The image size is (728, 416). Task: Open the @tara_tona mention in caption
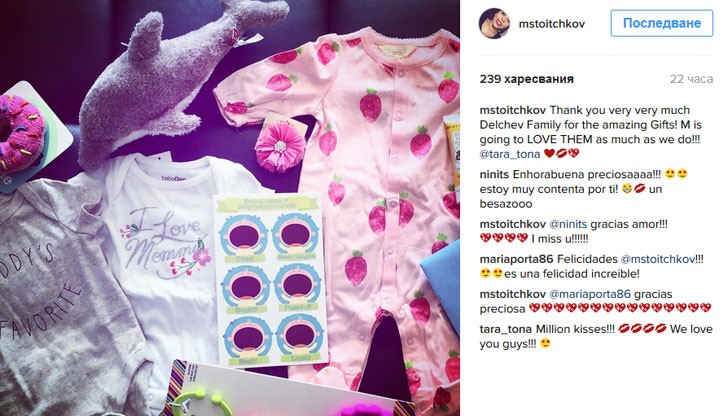[510, 154]
